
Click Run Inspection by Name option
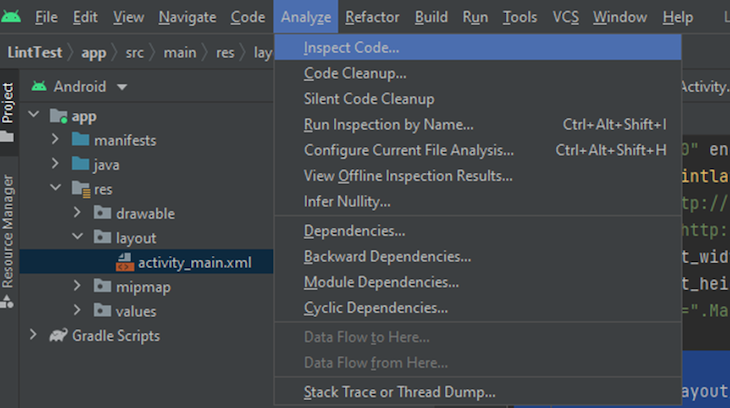click(388, 125)
